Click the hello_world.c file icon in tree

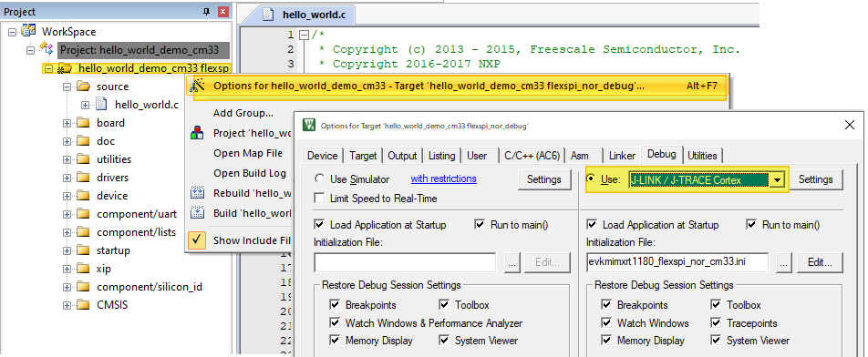click(x=100, y=104)
